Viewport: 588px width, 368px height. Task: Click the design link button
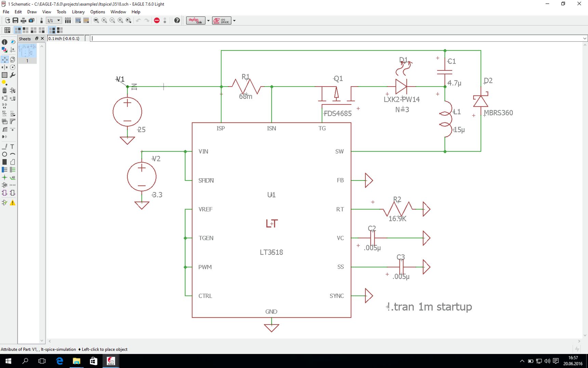point(196,21)
